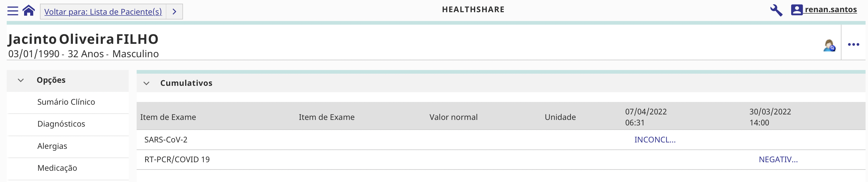Collapse the Opções sidebar section
Image resolution: width=868 pixels, height=182 pixels.
(21, 80)
